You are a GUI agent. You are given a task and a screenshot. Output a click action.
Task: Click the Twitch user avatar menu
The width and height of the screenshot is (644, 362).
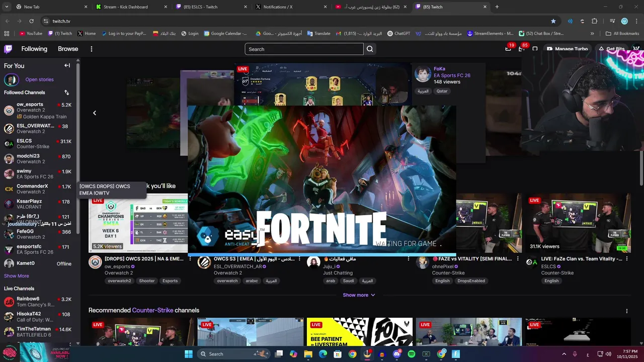tap(636, 49)
